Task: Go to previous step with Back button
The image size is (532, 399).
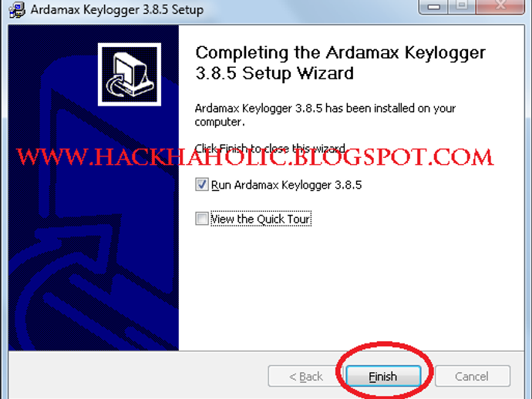Action: pyautogui.click(x=305, y=377)
